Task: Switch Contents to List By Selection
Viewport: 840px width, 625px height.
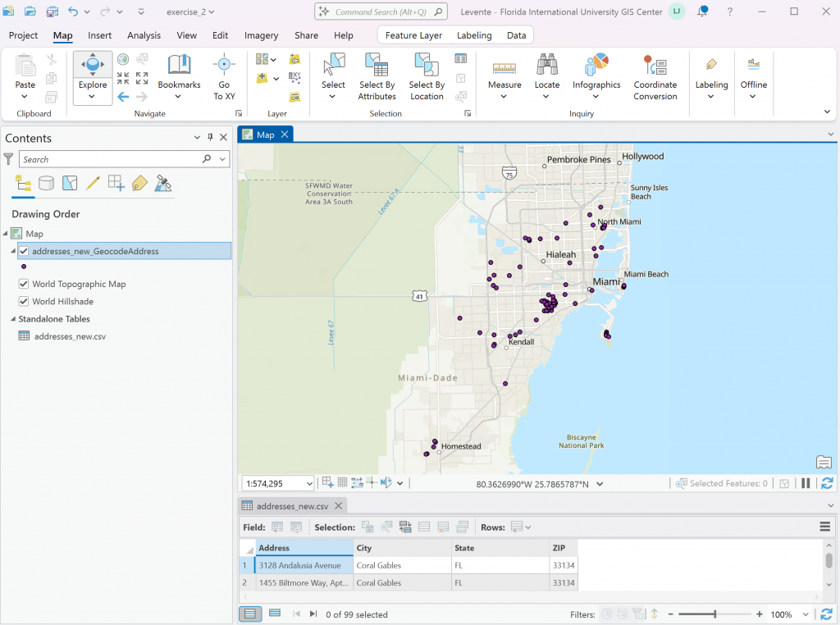Action: click(70, 183)
